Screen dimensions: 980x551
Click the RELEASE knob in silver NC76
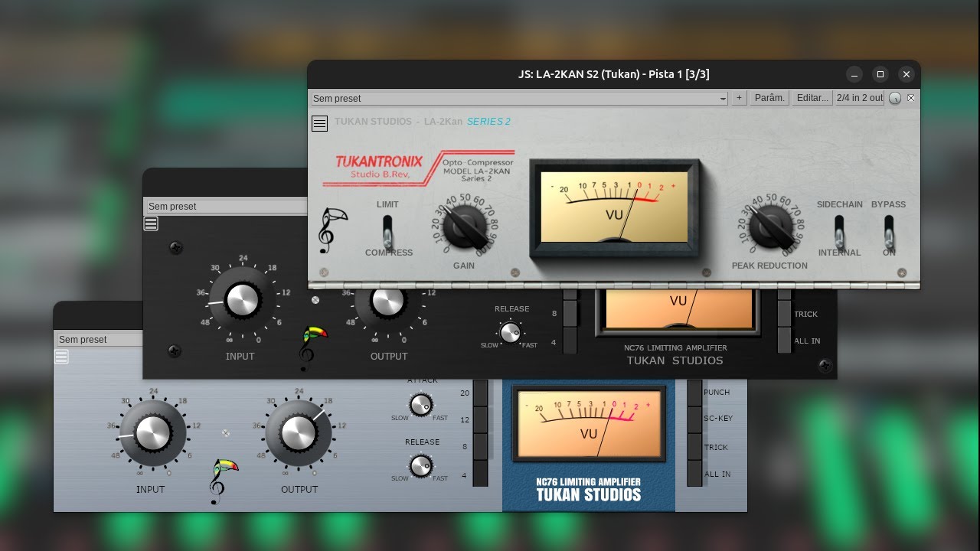click(x=420, y=465)
